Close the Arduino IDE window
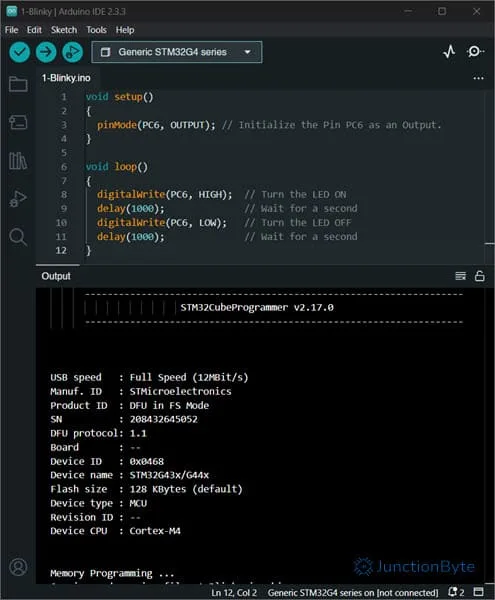The width and height of the screenshot is (495, 600). click(x=476, y=11)
